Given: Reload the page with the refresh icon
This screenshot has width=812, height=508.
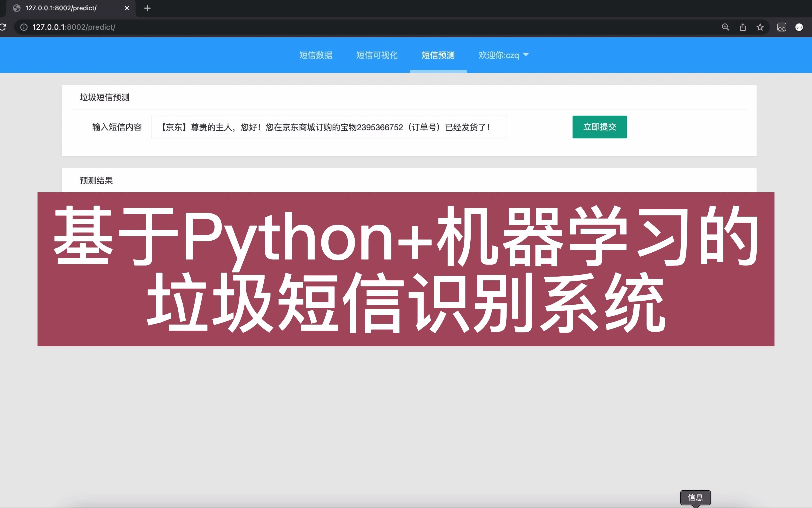Looking at the screenshot, I should (3, 27).
